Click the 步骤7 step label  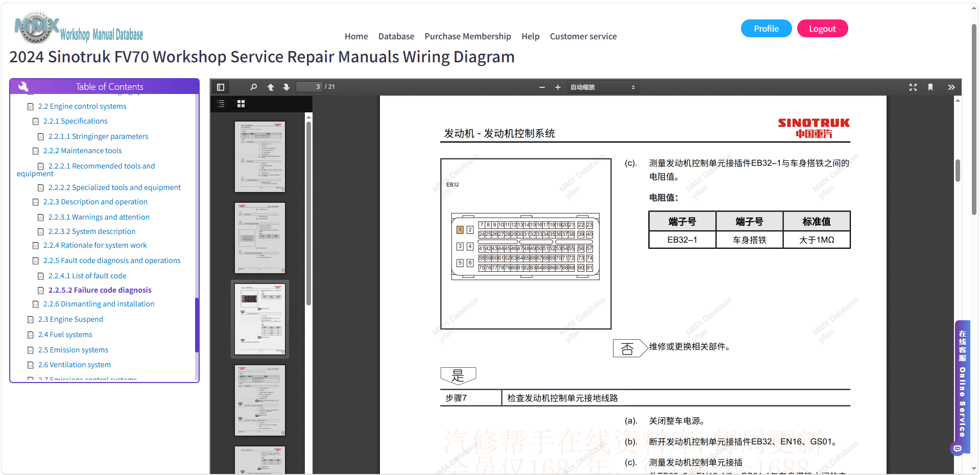pyautogui.click(x=456, y=398)
